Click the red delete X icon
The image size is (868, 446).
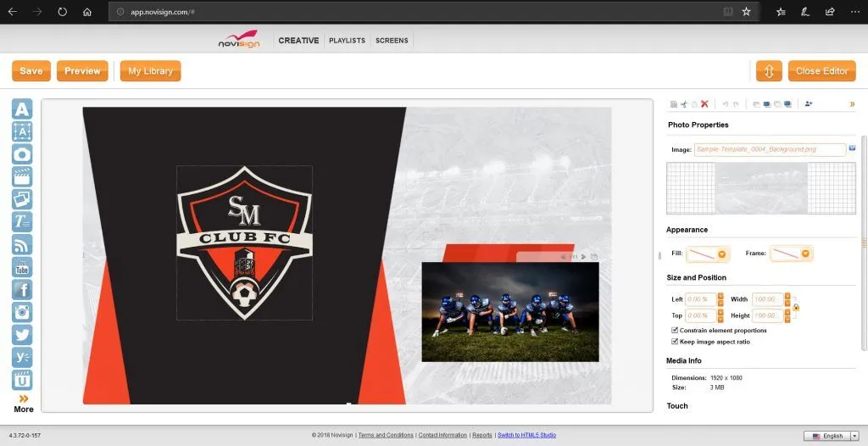click(704, 104)
